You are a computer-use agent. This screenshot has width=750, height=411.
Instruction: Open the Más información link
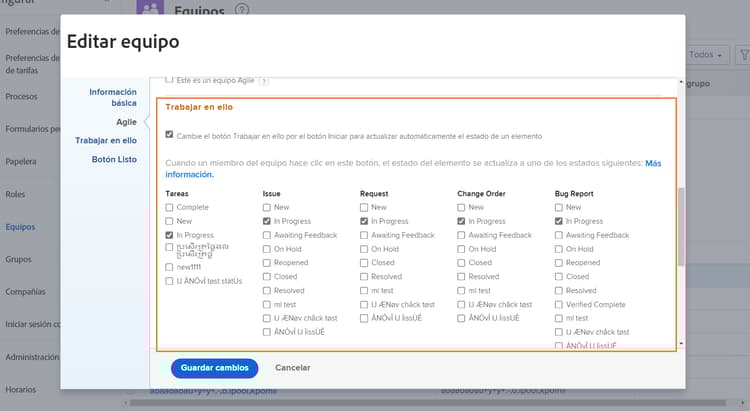coord(653,163)
